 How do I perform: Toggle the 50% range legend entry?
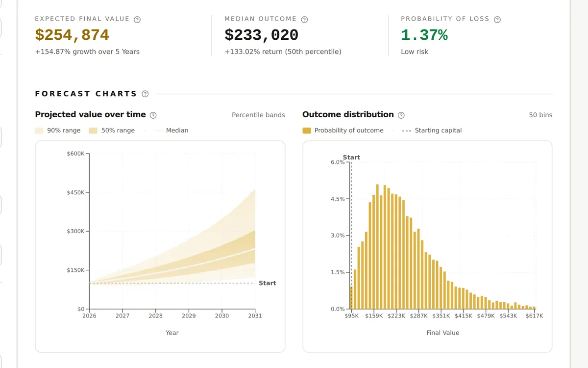point(112,131)
